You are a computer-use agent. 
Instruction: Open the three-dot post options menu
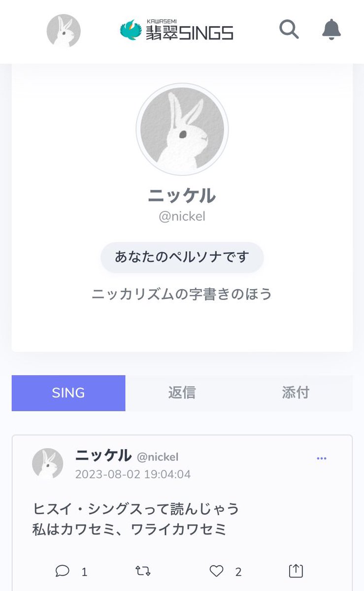pos(322,459)
